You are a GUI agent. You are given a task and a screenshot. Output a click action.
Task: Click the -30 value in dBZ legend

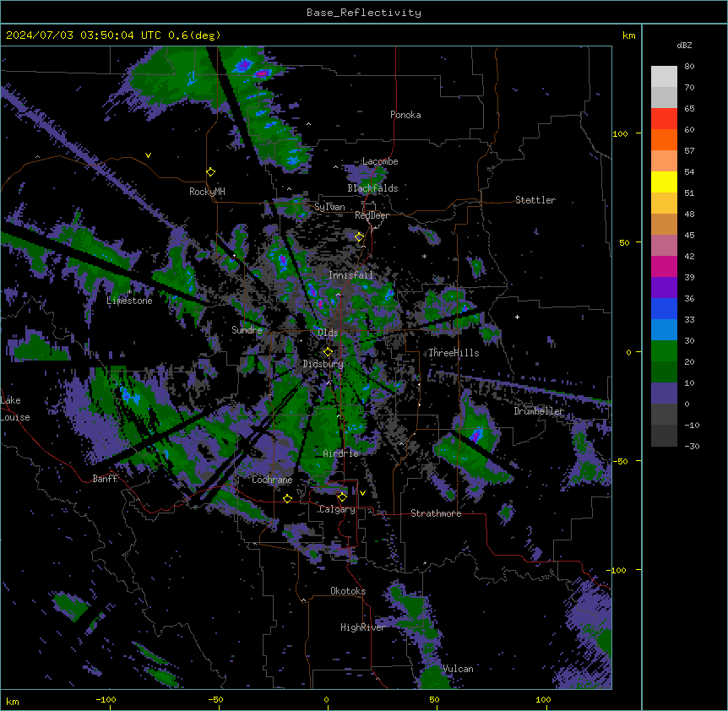(x=692, y=447)
